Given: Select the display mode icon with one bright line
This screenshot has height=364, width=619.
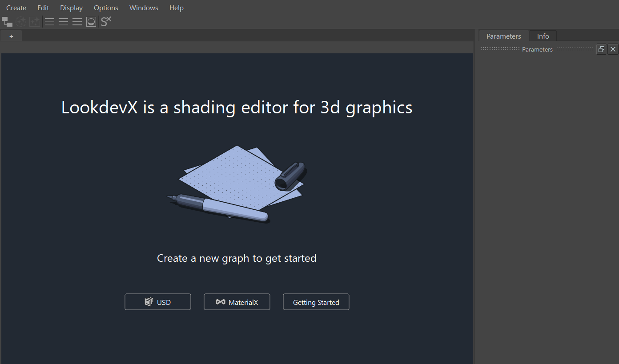Looking at the screenshot, I should pyautogui.click(x=49, y=21).
